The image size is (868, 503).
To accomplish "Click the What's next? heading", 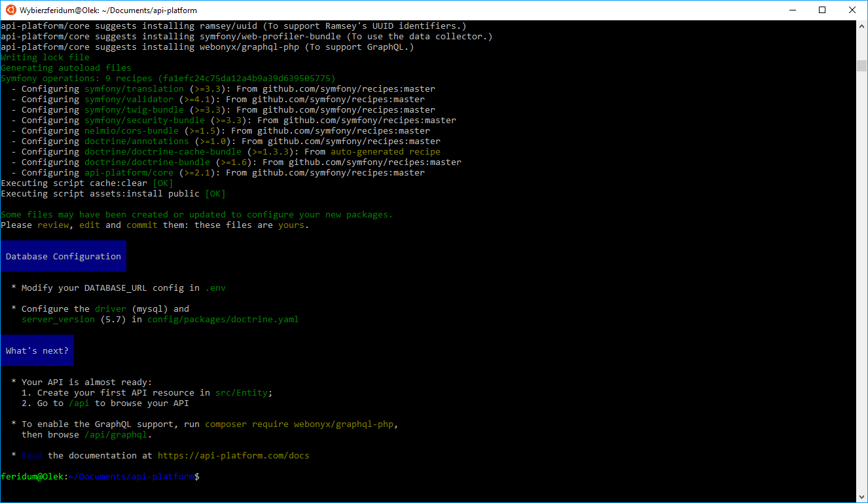I will 37,350.
